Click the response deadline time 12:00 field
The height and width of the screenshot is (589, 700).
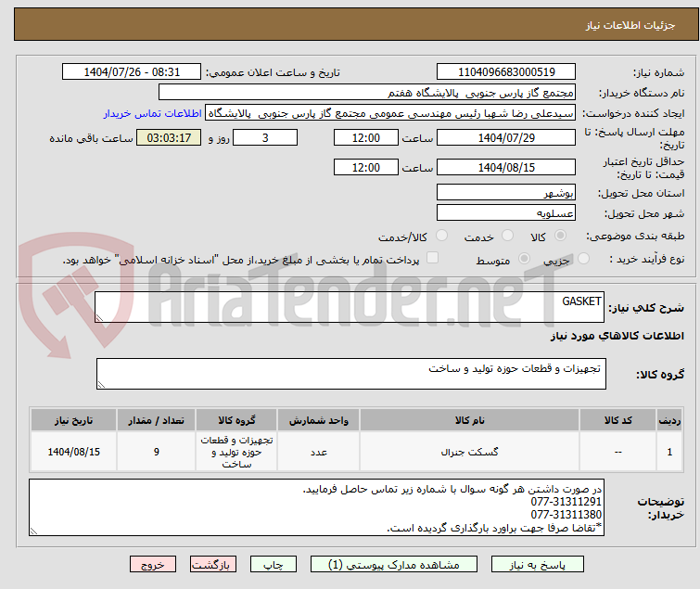[366, 137]
